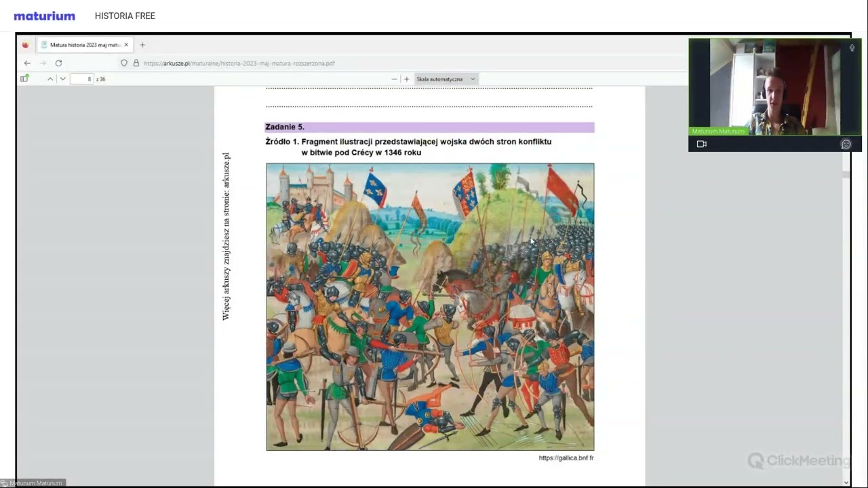Open the chat reactions icon below webcam
This screenshot has height=488, width=868.
click(846, 144)
